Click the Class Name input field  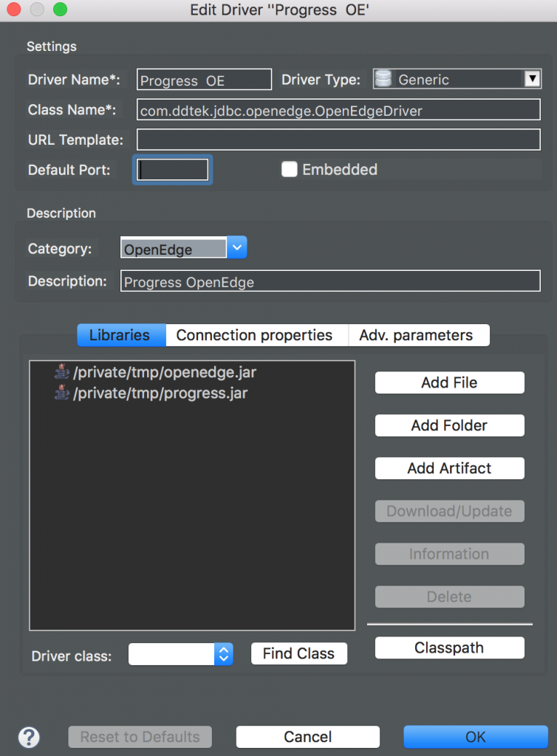pyautogui.click(x=338, y=110)
